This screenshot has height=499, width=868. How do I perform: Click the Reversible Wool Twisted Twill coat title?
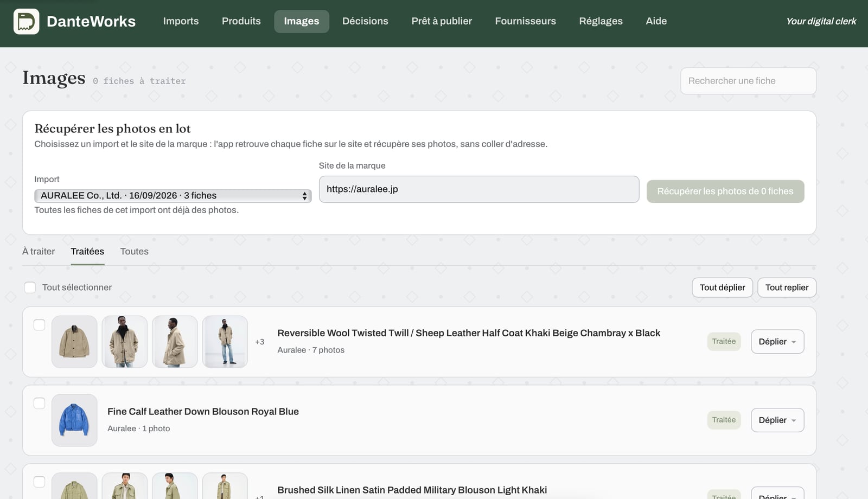pos(469,333)
